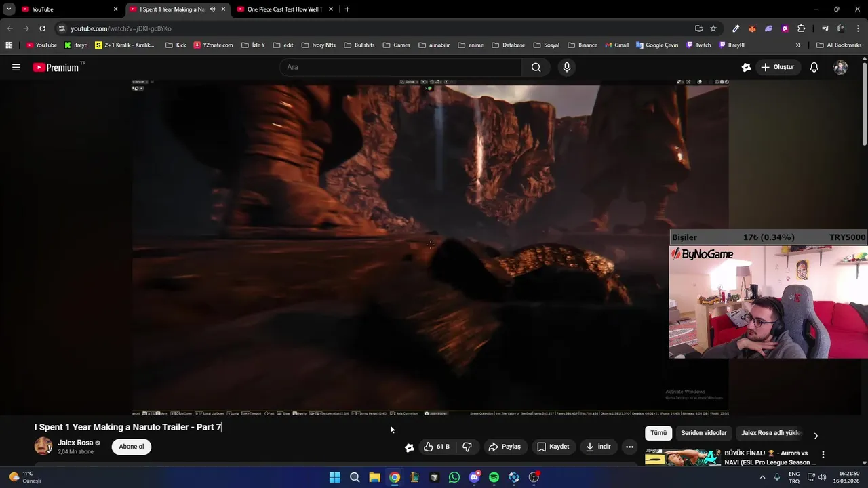The width and height of the screenshot is (868, 488).
Task: Click the Paylaş share button
Action: click(505, 447)
